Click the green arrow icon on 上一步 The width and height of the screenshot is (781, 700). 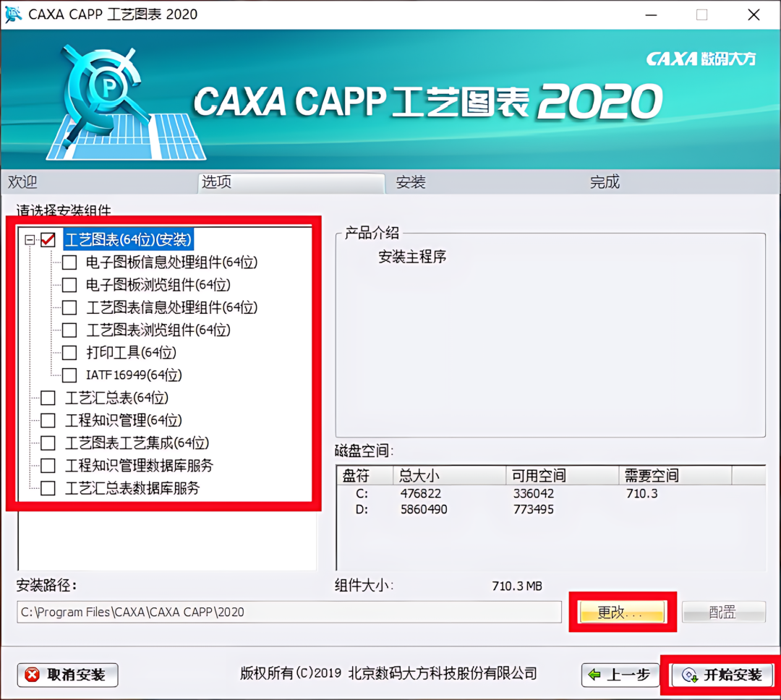[x=594, y=675]
